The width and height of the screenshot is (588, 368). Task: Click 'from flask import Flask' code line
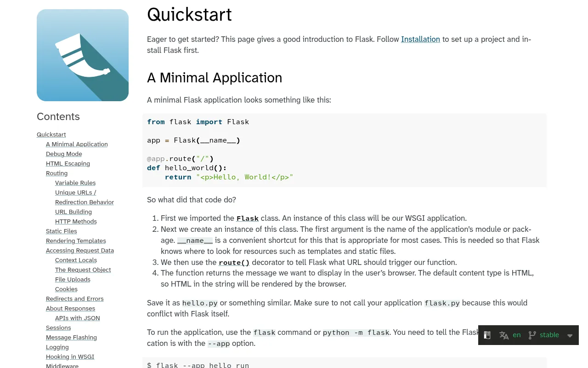point(198,122)
